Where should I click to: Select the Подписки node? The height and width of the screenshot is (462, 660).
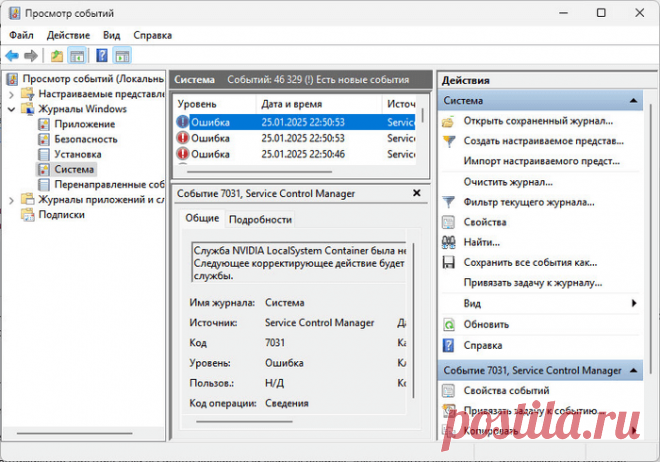click(61, 215)
